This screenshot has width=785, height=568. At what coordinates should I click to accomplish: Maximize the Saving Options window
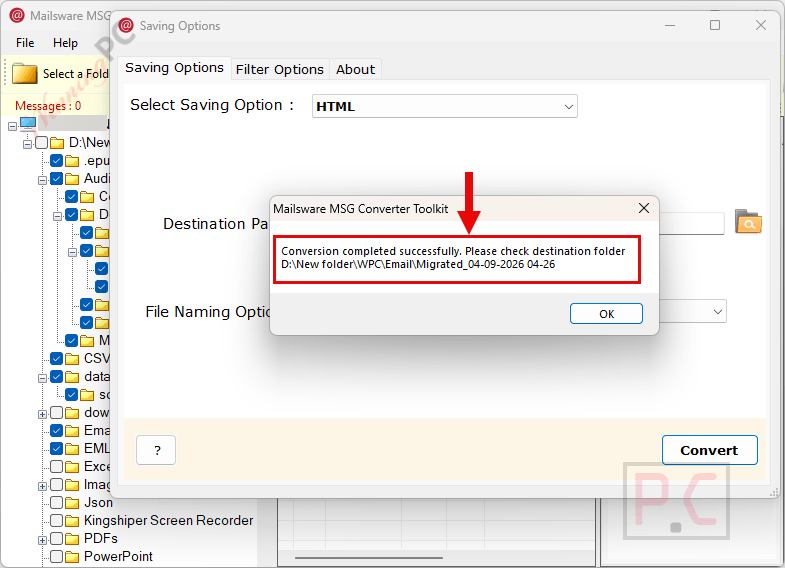click(715, 25)
